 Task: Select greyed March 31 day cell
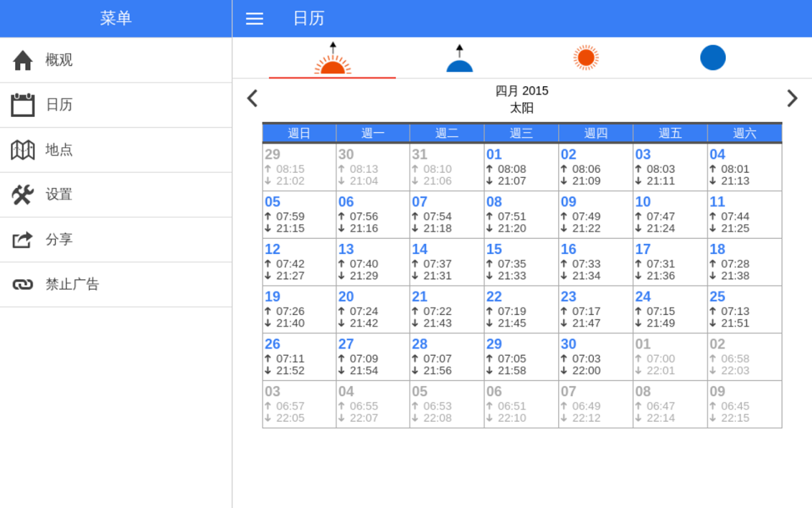click(447, 167)
